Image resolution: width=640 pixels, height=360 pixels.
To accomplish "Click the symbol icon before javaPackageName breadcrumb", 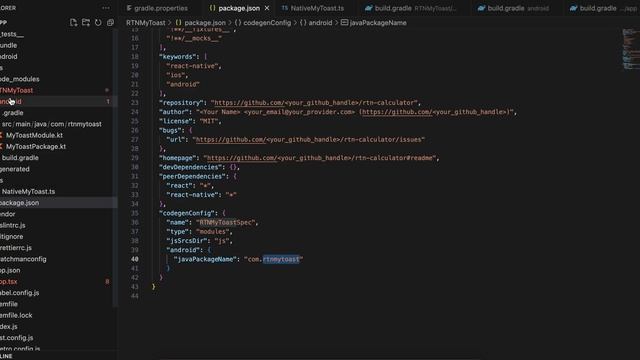I will 344,22.
